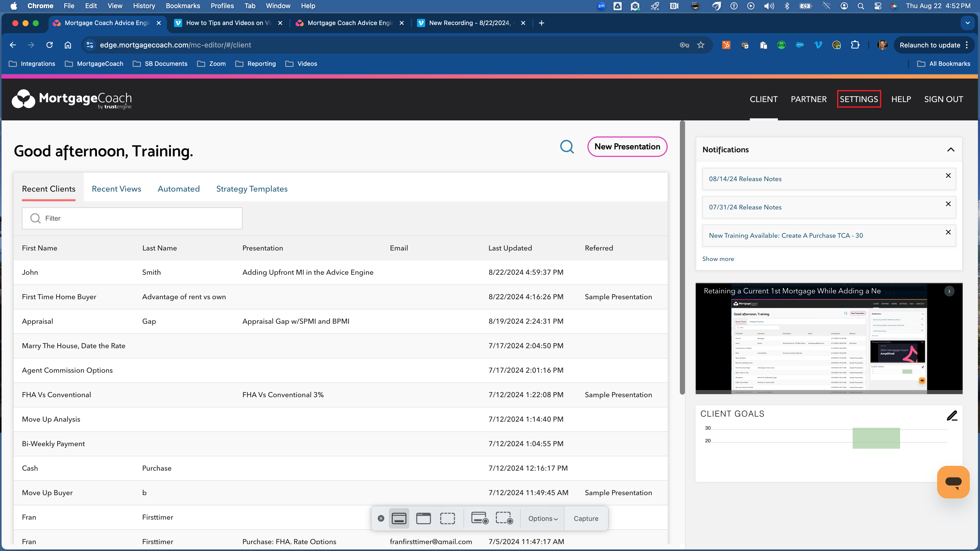Open the Integrations bookmarks folder
980x551 pixels.
click(x=32, y=64)
